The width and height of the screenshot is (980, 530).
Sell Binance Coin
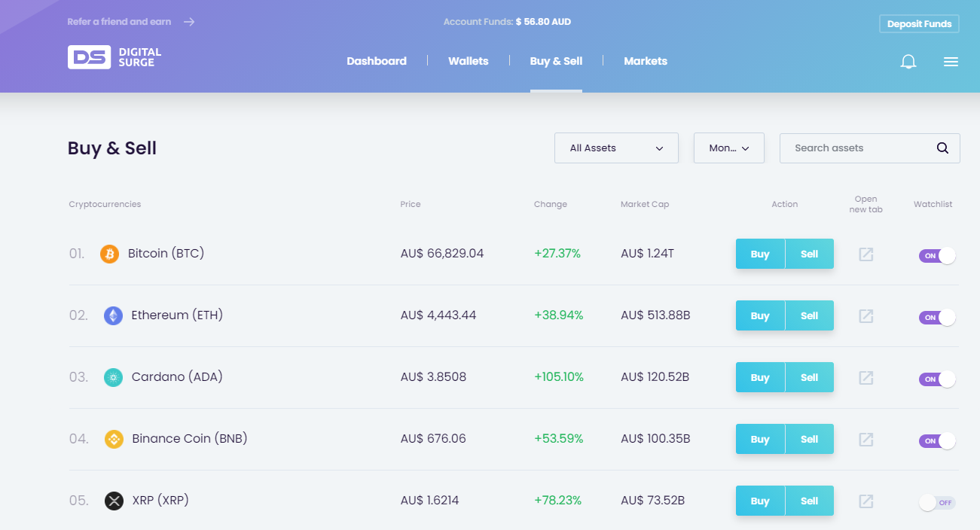click(x=810, y=439)
